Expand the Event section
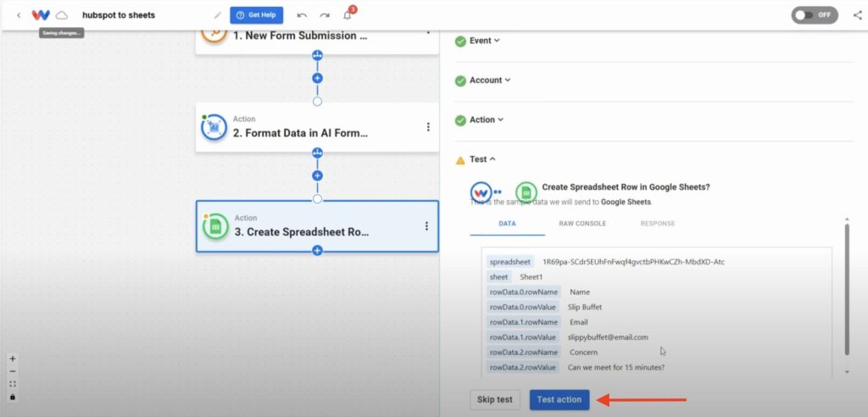This screenshot has height=417, width=868. [484, 41]
